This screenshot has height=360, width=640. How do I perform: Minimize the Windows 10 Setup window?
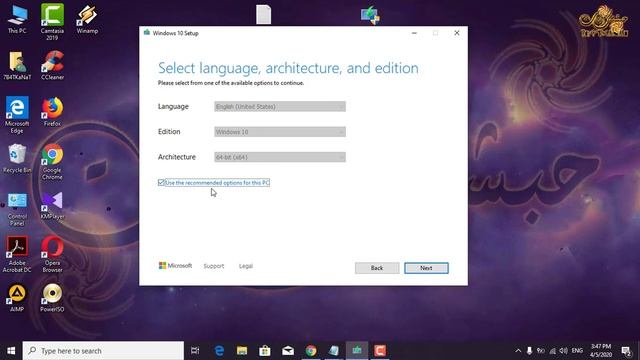[414, 33]
